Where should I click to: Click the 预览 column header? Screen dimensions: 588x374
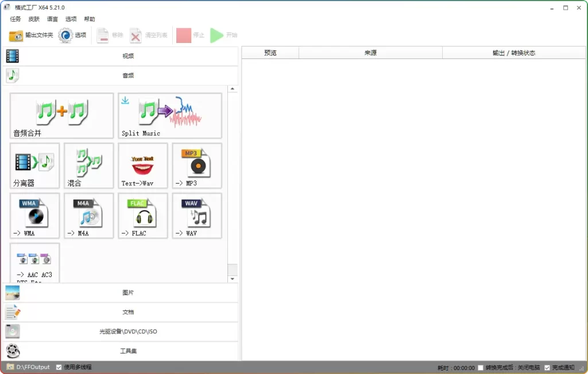[x=270, y=53]
